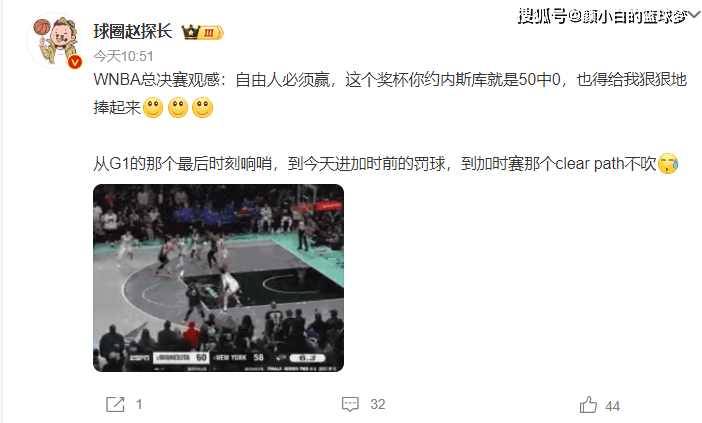Viewport: 702px width, 423px height.
Task: Open the share/repost icon
Action: 115,404
